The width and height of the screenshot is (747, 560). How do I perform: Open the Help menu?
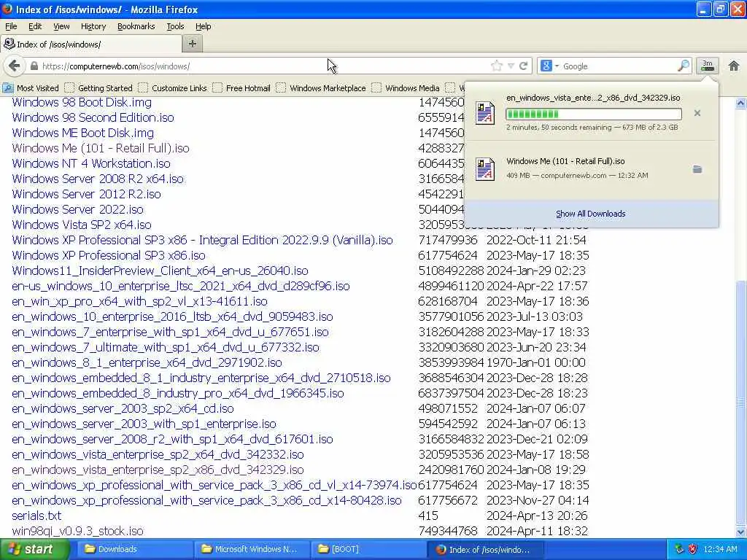click(203, 26)
